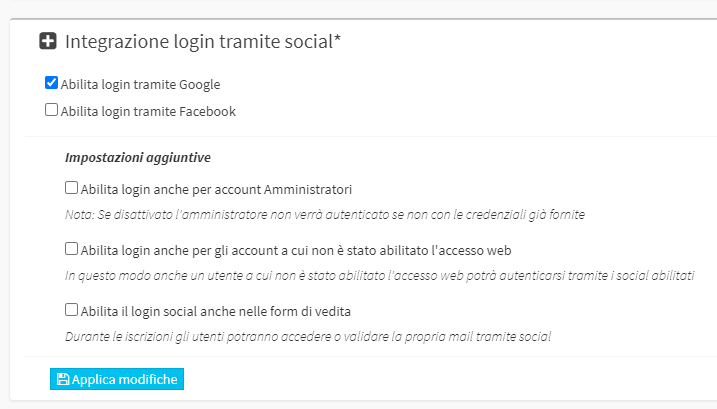Apply changes with Applica modifiche button
717x409 pixels.
click(x=117, y=379)
